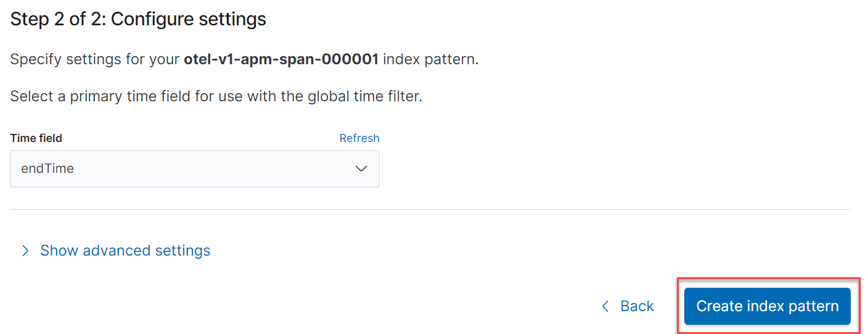Click the right chevron before advanced settings

point(25,251)
